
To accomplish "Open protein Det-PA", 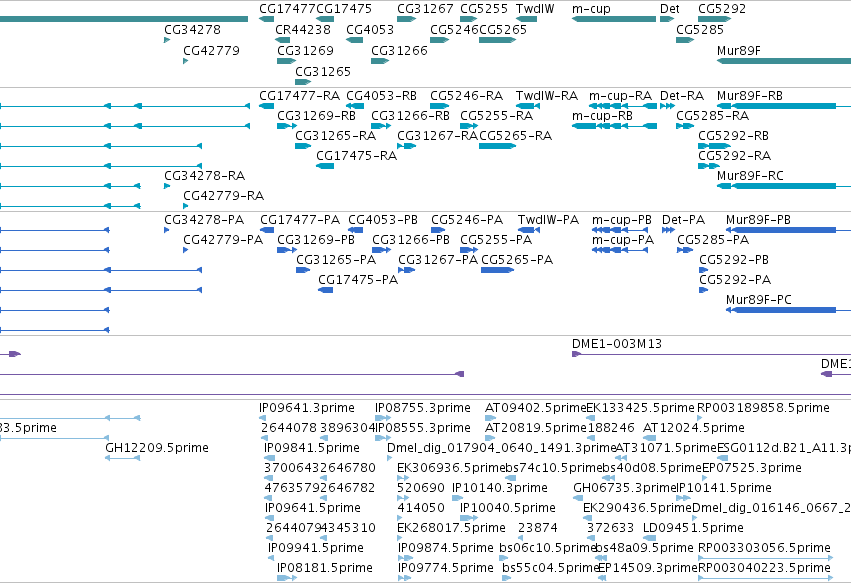I will (668, 230).
